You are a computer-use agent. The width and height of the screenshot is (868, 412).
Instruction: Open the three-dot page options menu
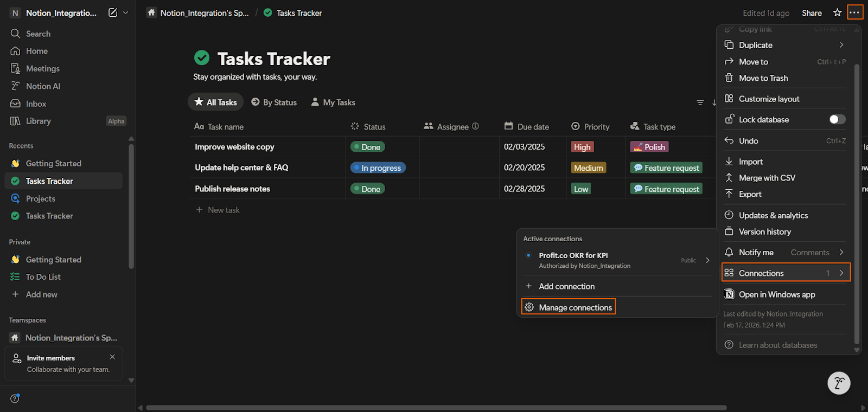click(854, 12)
